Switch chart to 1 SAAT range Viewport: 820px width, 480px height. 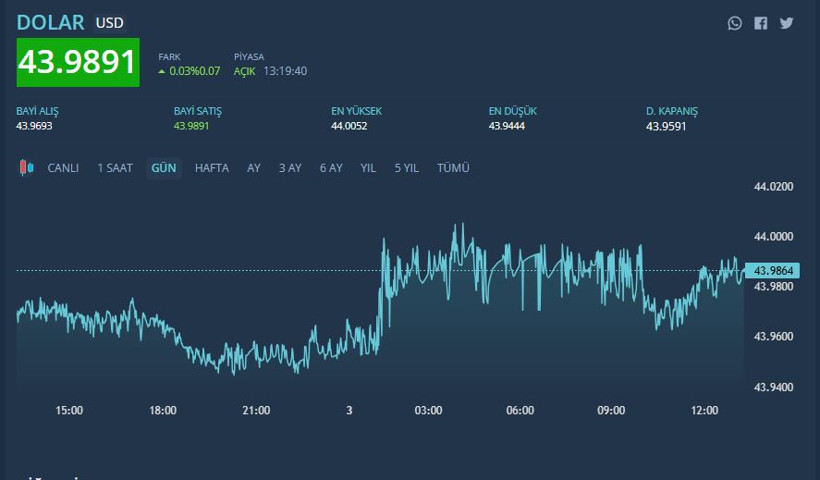[115, 168]
